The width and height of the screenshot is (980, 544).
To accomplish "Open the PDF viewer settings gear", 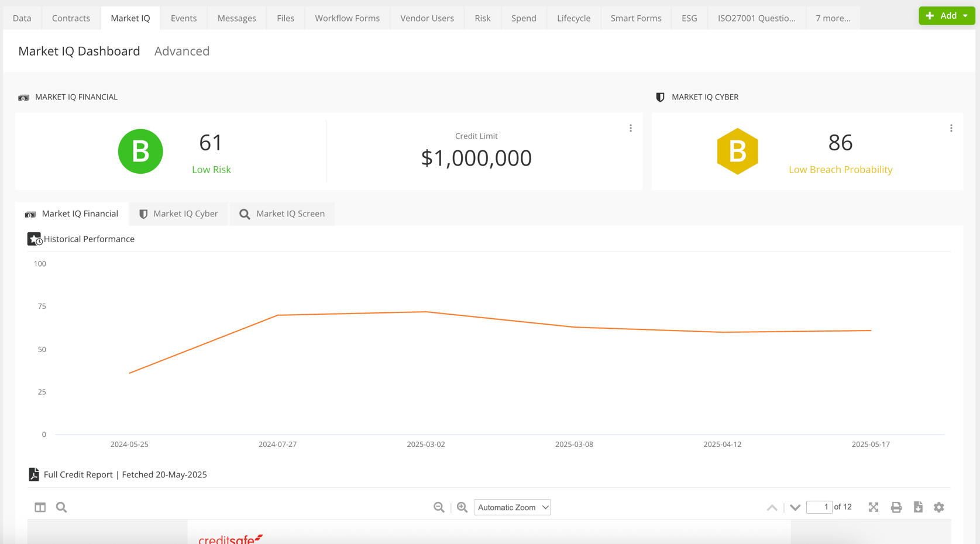I will pyautogui.click(x=939, y=507).
